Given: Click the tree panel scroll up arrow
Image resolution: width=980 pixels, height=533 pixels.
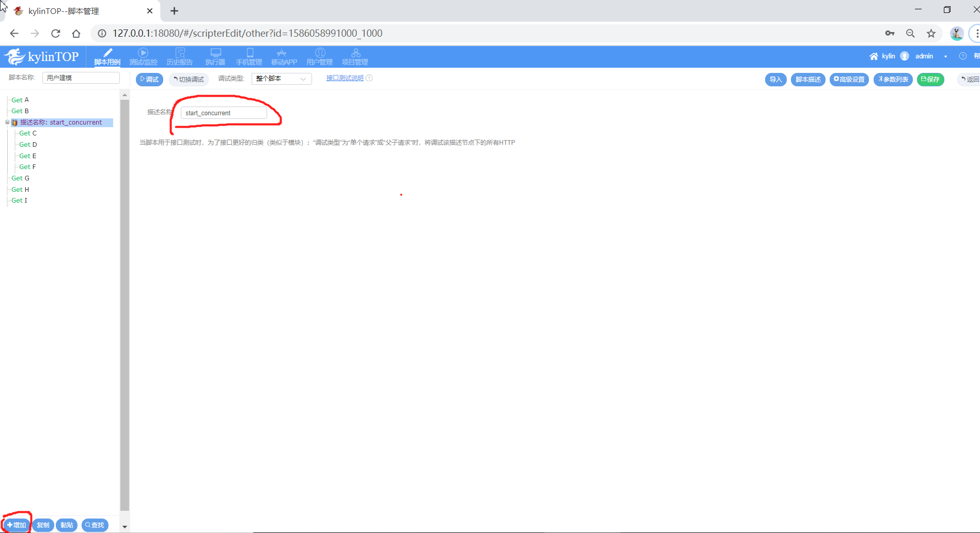Looking at the screenshot, I should pyautogui.click(x=125, y=95).
